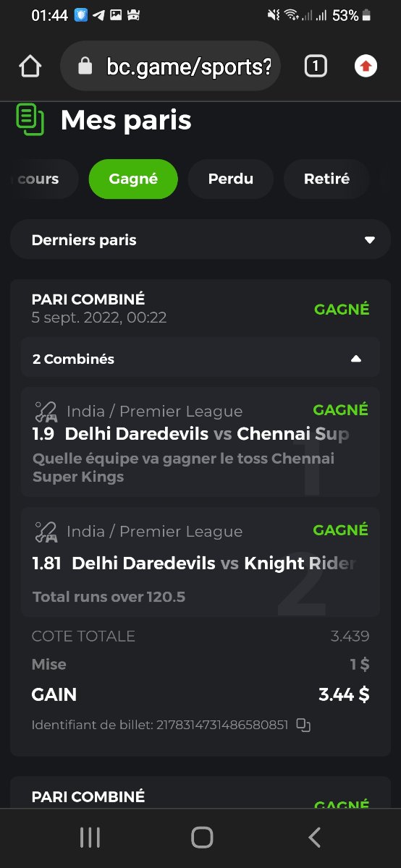Tap the cricket icon of first bet
Screen dimensions: 401x868
coord(46,412)
